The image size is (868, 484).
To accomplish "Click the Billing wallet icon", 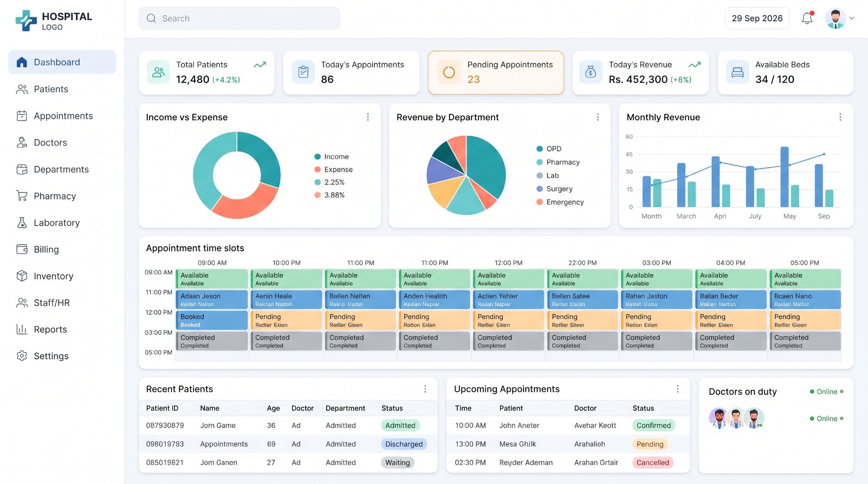I will click(22, 249).
